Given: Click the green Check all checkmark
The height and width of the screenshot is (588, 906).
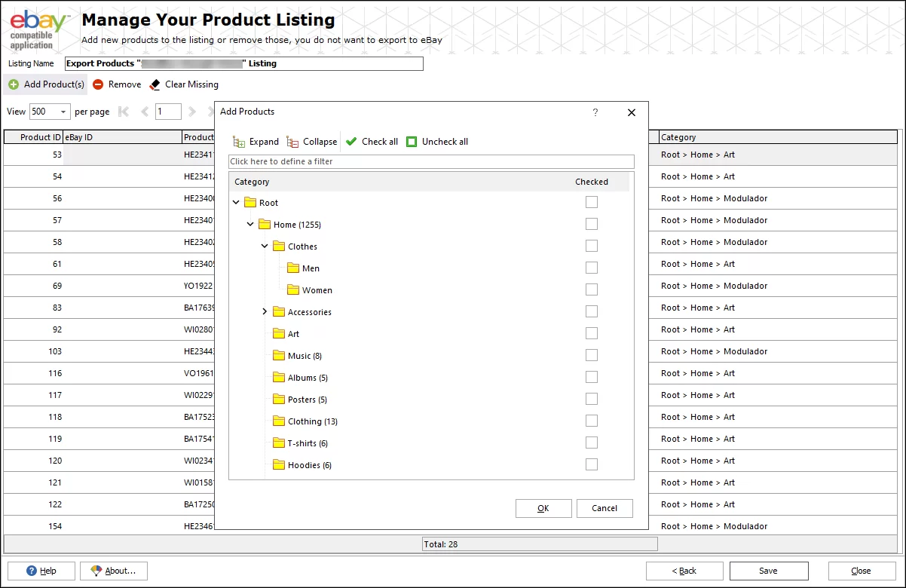Looking at the screenshot, I should coord(351,142).
